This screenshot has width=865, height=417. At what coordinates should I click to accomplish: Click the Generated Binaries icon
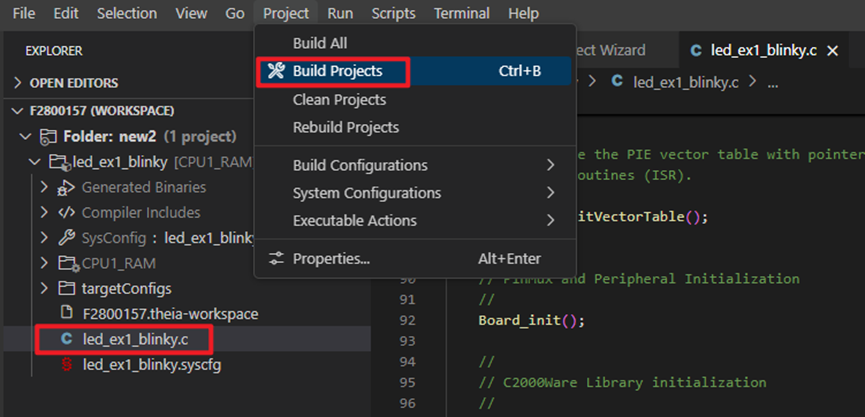click(66, 188)
